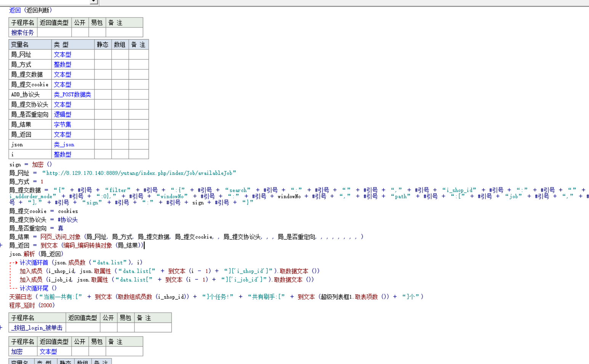The width and height of the screenshot is (589, 364).
Task: Toggle 静态 cell in 局_网址 row
Action: [103, 54]
